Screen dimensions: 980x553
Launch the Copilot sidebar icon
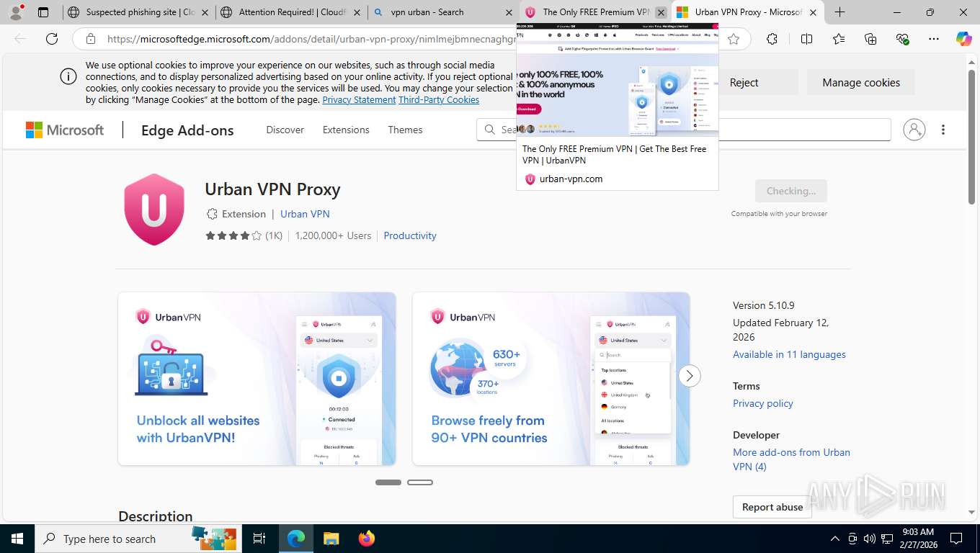click(x=964, y=39)
